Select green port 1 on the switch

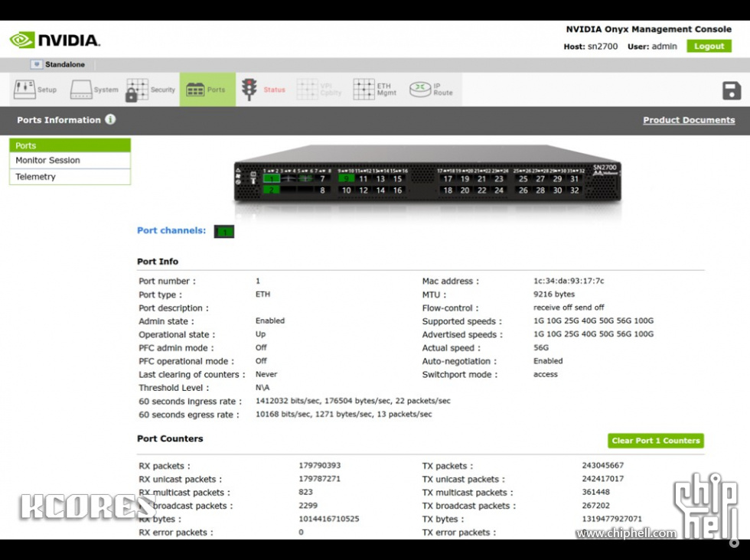tap(271, 179)
